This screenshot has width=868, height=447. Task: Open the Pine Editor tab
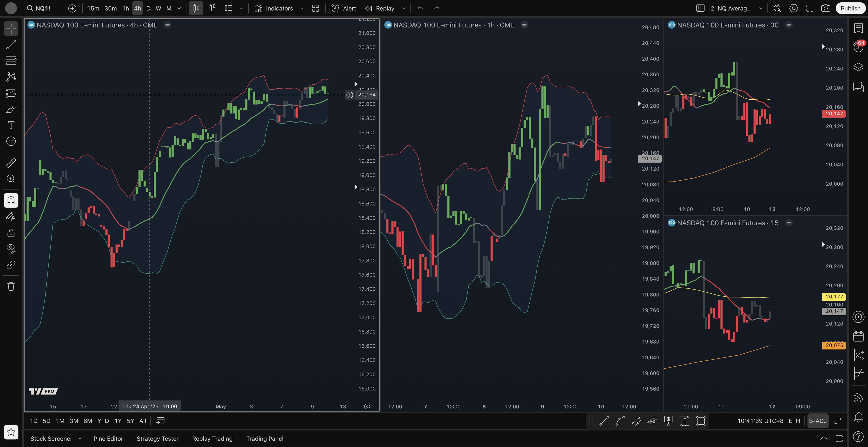(x=108, y=439)
